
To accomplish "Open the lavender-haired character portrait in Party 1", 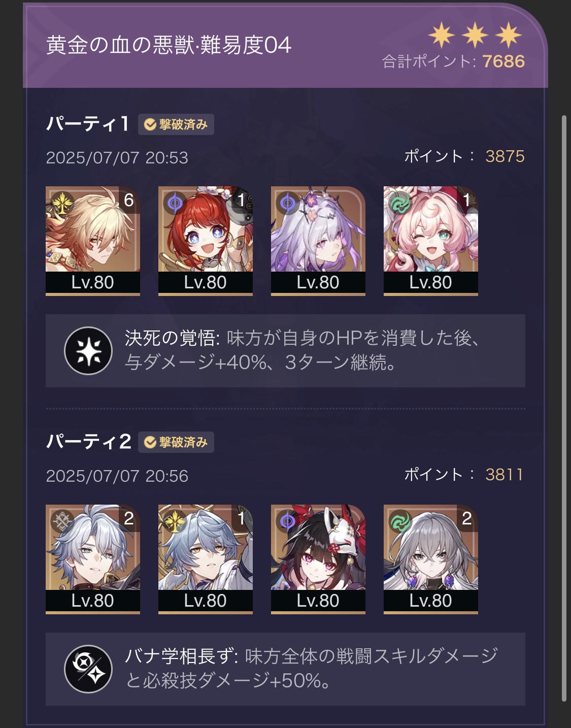I will coord(318,241).
